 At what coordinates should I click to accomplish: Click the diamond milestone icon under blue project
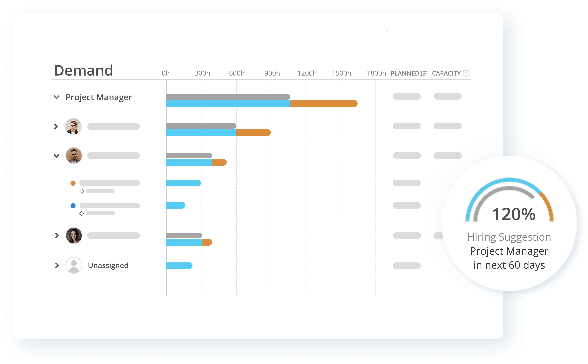coord(82,213)
